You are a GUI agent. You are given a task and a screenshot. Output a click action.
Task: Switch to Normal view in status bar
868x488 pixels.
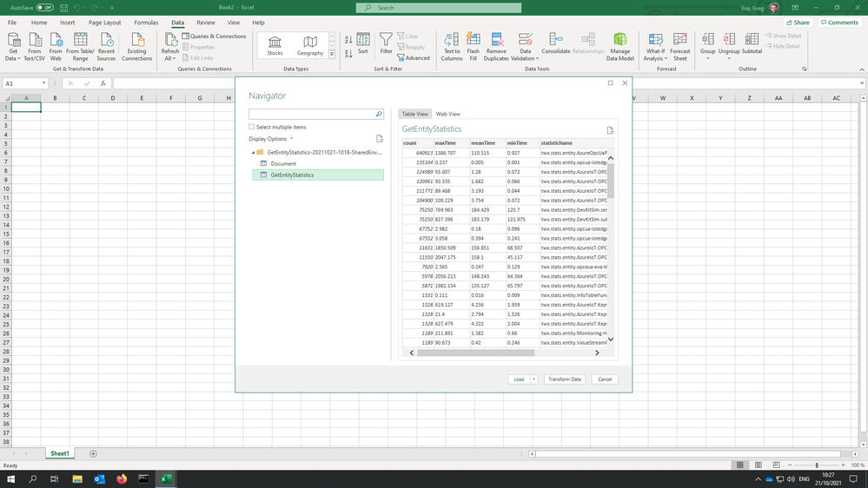click(739, 465)
